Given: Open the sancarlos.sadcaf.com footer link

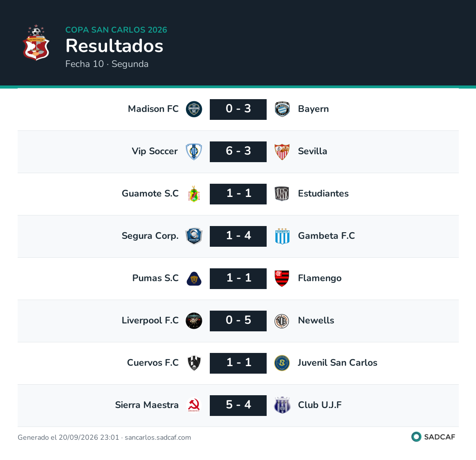Looking at the screenshot, I should pyautogui.click(x=158, y=438).
